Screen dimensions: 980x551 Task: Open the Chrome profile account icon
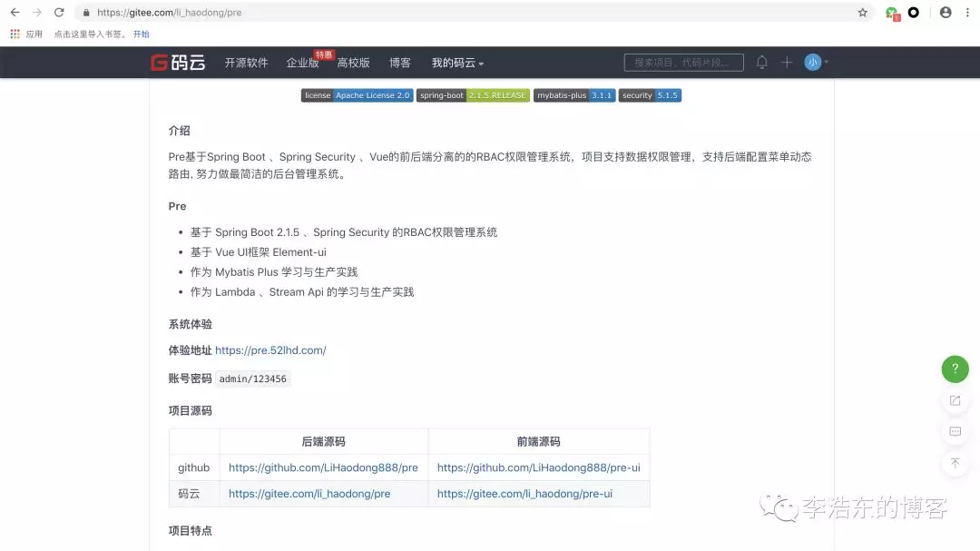click(x=946, y=13)
